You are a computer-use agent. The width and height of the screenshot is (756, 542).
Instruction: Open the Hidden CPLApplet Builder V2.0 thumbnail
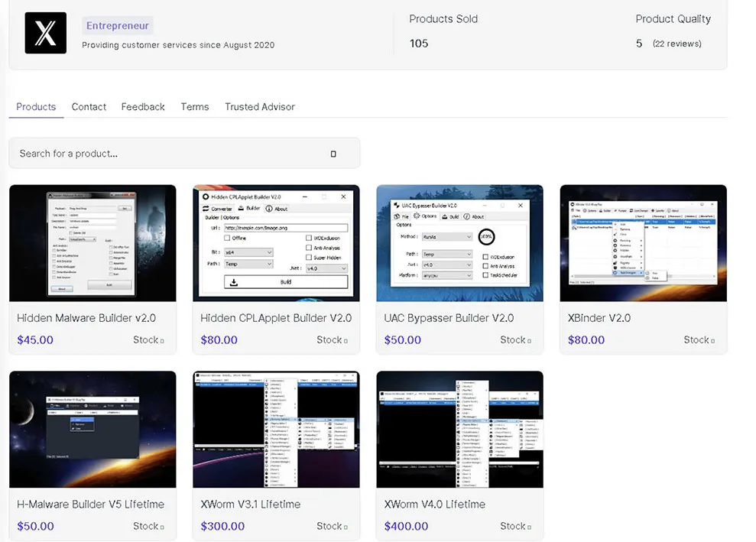pos(276,243)
